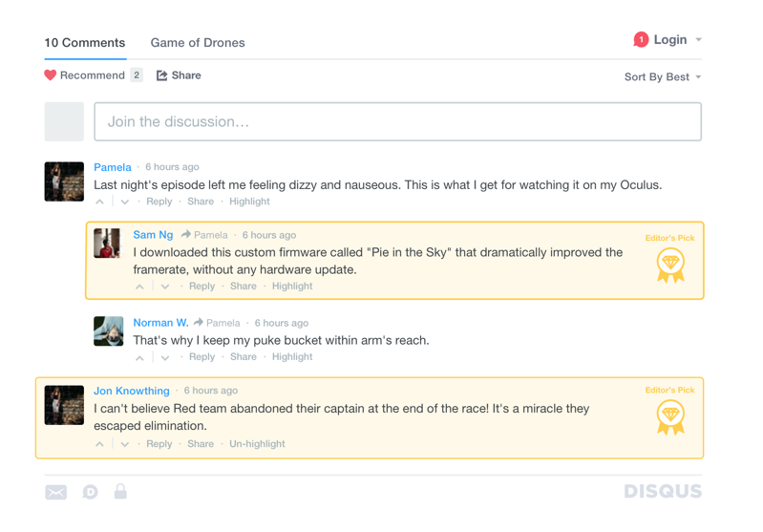763x532 pixels.
Task: Click the DISQUS logo in footer
Action: pyautogui.click(x=663, y=491)
